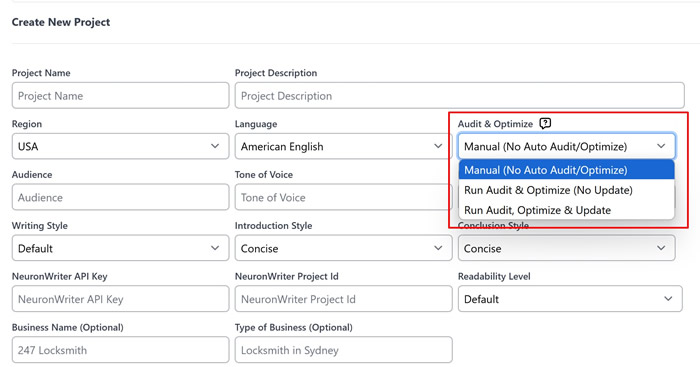This screenshot has width=700, height=367.
Task: Open the Introduction Style dropdown set to Concise
Action: coord(343,248)
